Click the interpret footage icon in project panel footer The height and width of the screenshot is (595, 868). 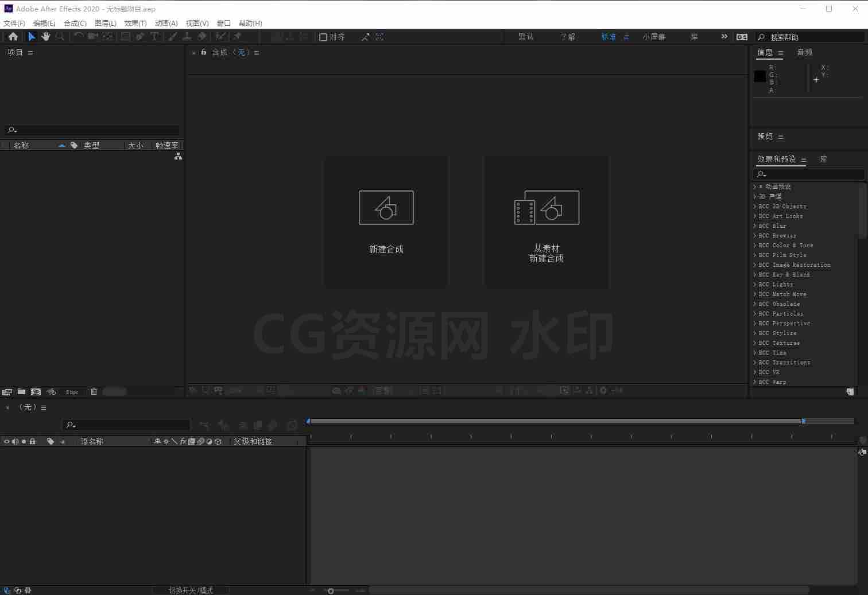7,392
